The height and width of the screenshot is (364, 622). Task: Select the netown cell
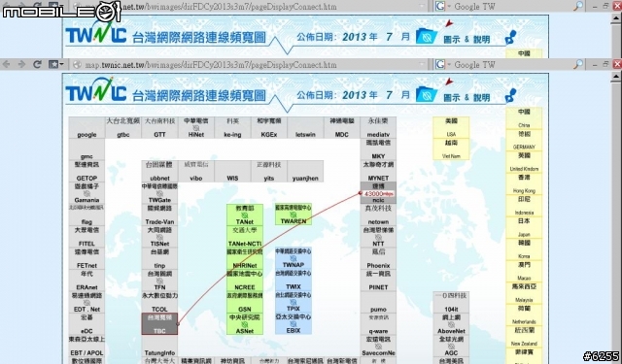tap(378, 215)
